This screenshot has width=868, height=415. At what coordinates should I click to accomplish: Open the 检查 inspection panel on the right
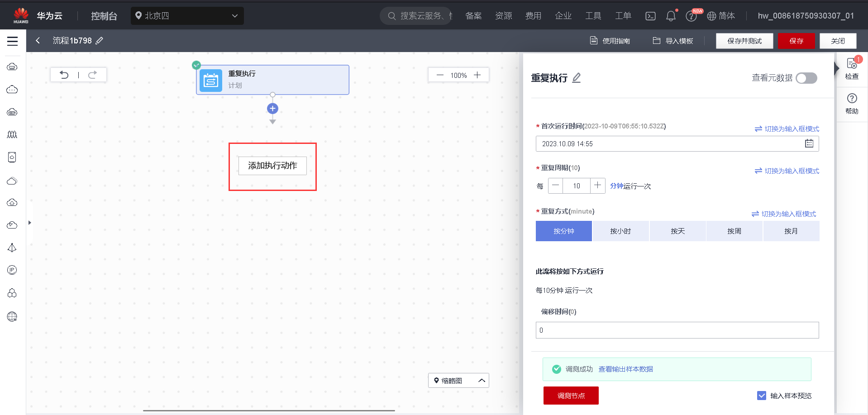[x=852, y=68]
